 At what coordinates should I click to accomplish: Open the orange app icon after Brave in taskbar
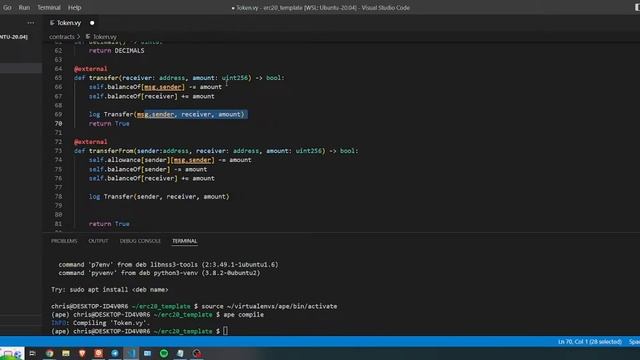click(98, 353)
